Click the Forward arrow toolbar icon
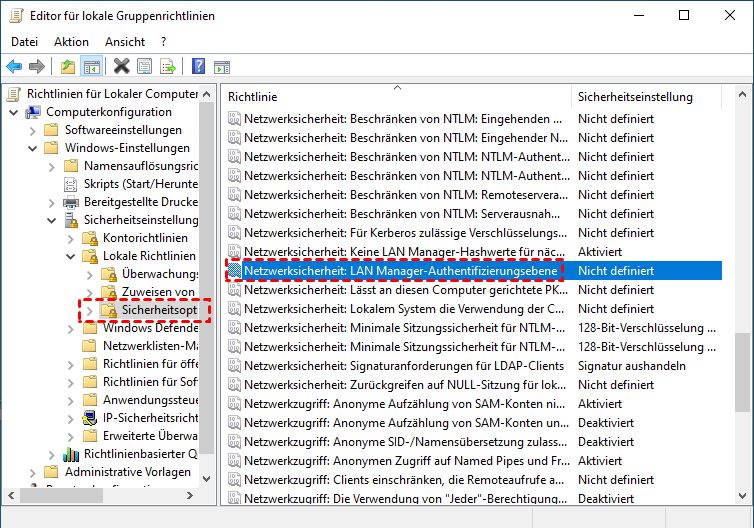 37,67
